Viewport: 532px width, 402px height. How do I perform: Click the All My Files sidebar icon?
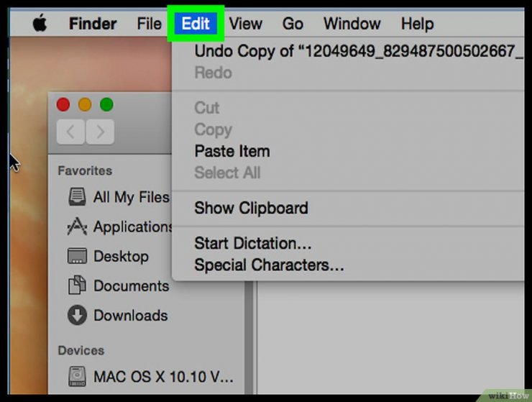(77, 197)
